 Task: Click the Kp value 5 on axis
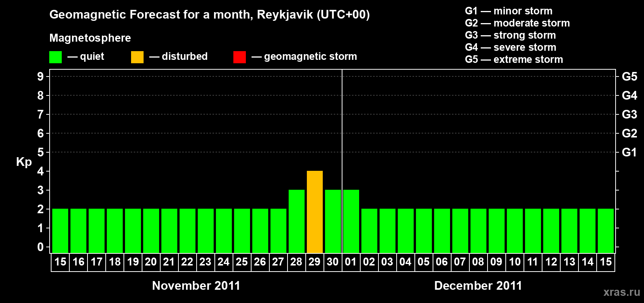click(41, 152)
